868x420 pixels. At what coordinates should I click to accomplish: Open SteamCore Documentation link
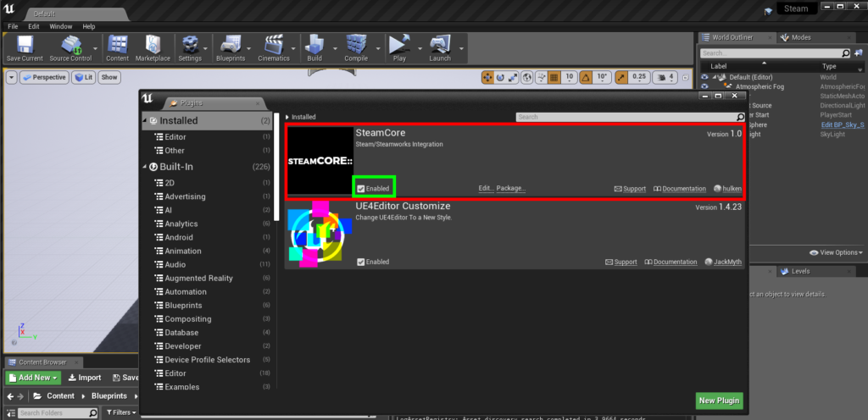[680, 189]
